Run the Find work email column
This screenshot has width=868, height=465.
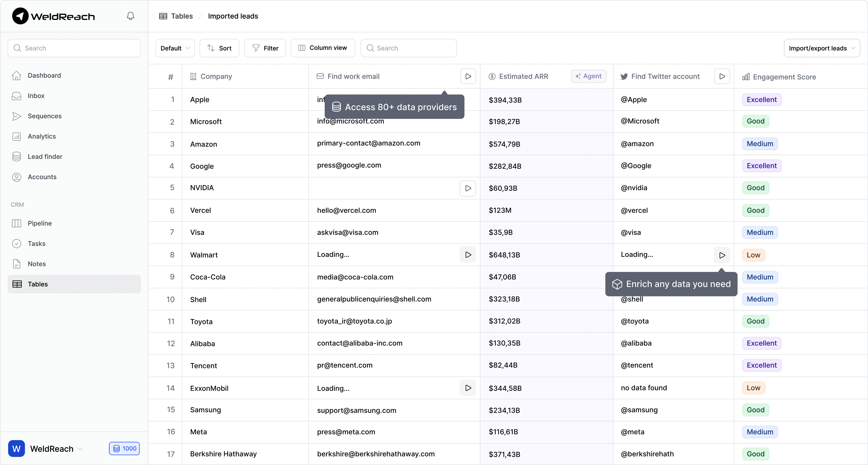(468, 76)
